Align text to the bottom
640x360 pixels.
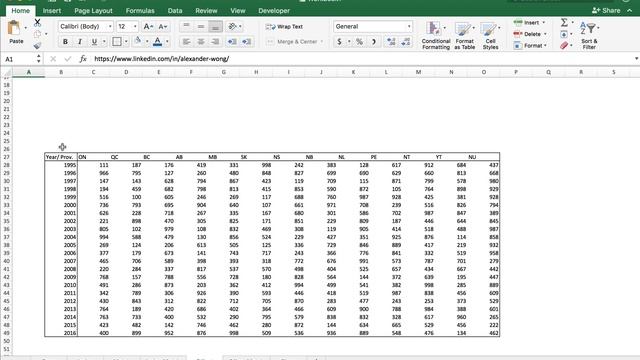(x=216, y=27)
